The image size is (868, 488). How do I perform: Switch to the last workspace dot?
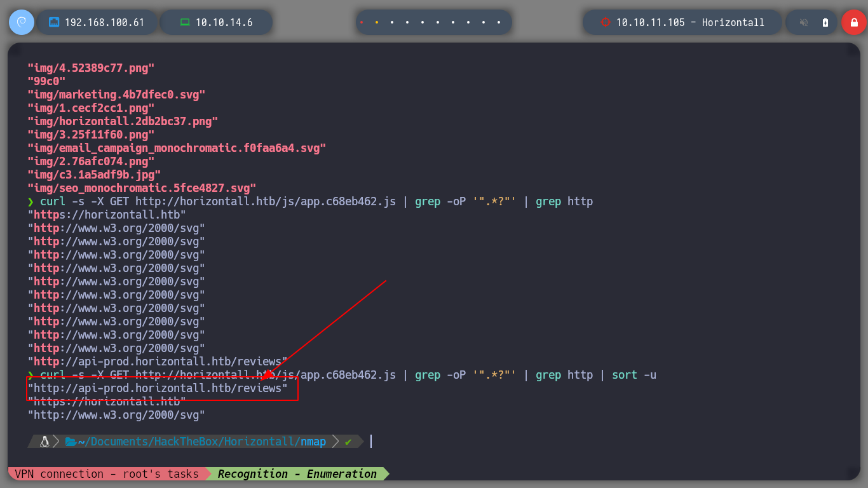click(x=499, y=22)
